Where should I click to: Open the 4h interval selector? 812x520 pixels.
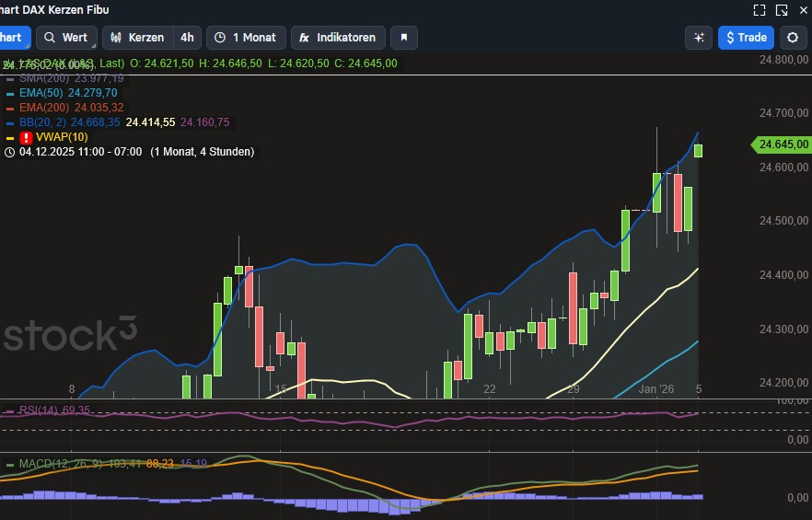tap(187, 38)
